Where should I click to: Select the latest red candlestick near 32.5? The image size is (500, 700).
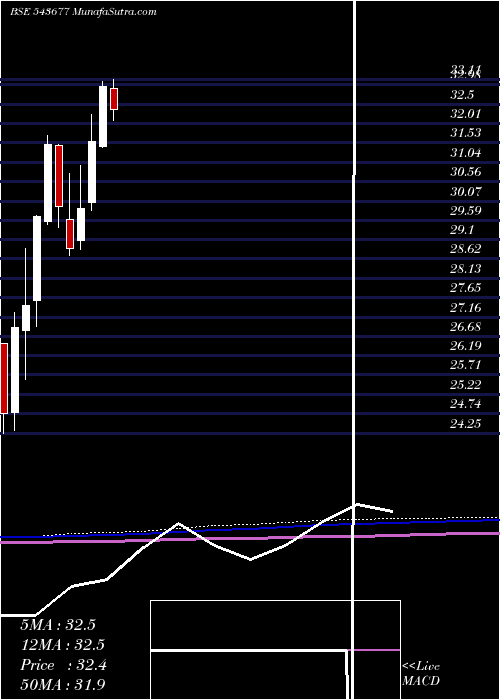point(114,99)
